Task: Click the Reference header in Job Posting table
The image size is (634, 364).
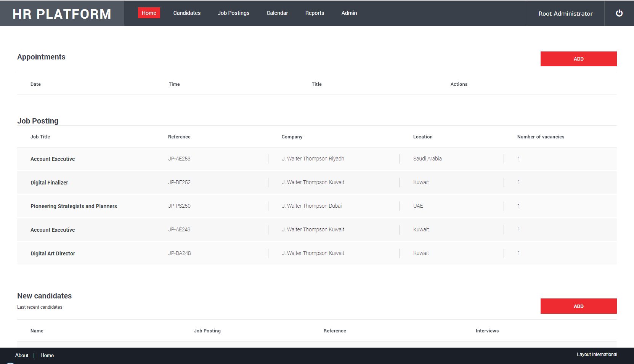Action: pyautogui.click(x=179, y=137)
